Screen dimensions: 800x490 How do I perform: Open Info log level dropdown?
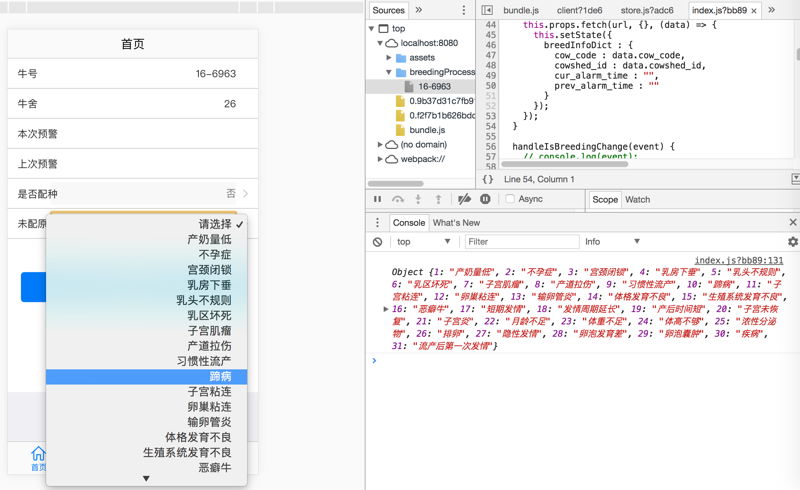click(x=612, y=241)
